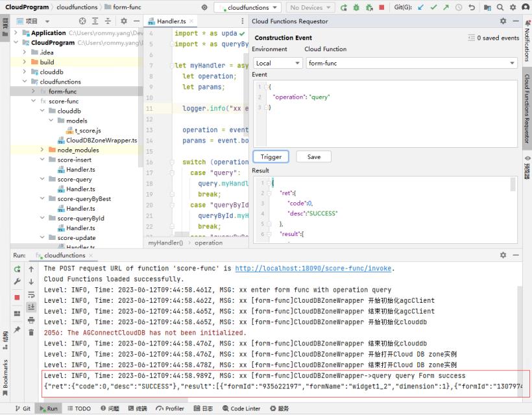Click the red Stop button in top toolbar
532x415 pixels.
tap(381, 8)
